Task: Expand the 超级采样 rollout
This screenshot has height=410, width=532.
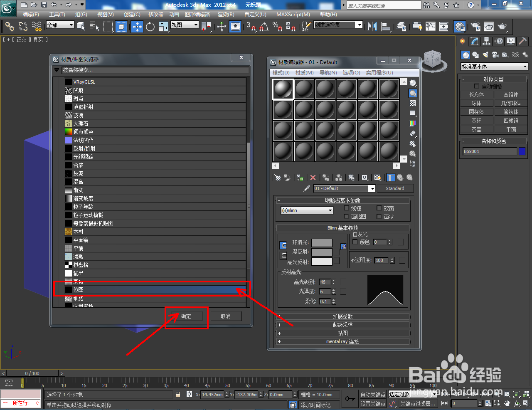Action: click(342, 325)
